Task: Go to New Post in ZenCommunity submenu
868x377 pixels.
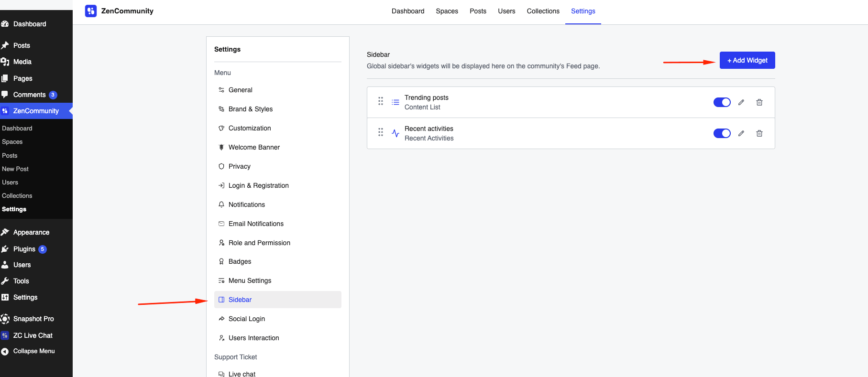Action: point(15,169)
